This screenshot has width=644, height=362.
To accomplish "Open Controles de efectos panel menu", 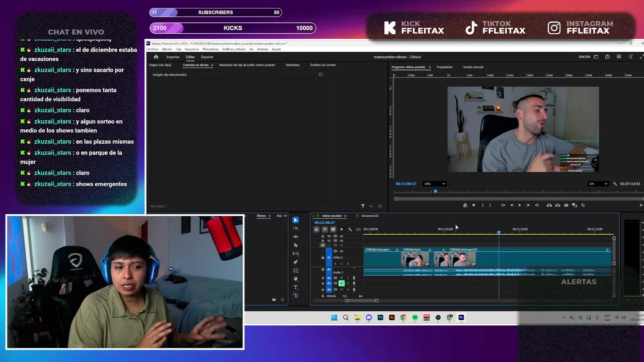I will (212, 65).
